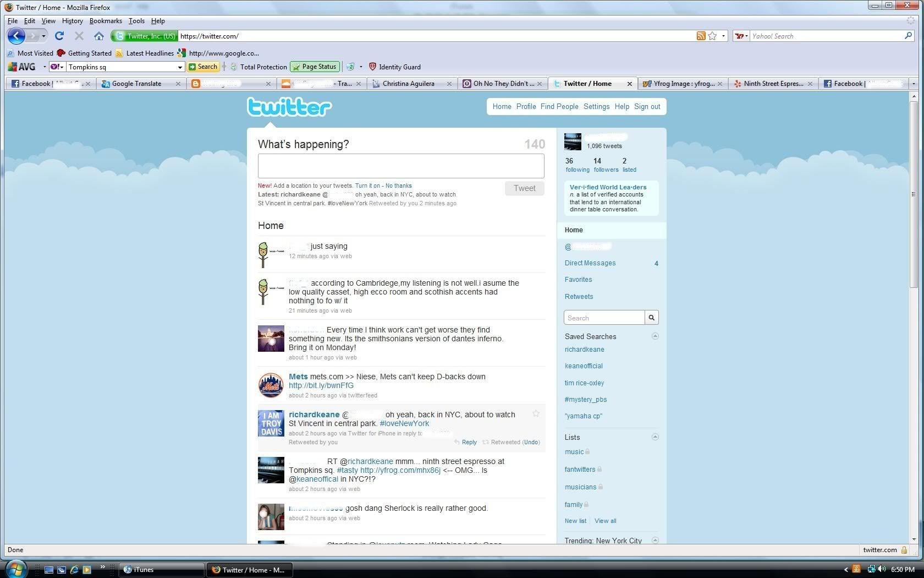
Task: Launch Windows Media Player from quick launch
Action: (87, 570)
